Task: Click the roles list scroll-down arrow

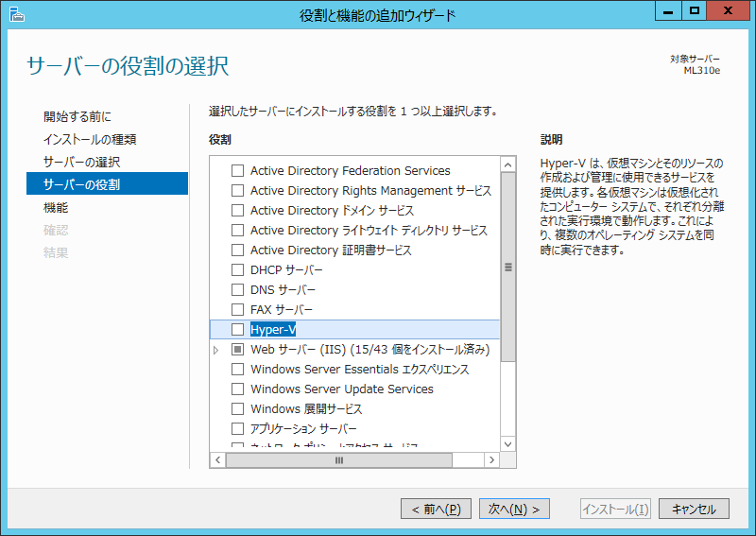Action: (x=507, y=443)
